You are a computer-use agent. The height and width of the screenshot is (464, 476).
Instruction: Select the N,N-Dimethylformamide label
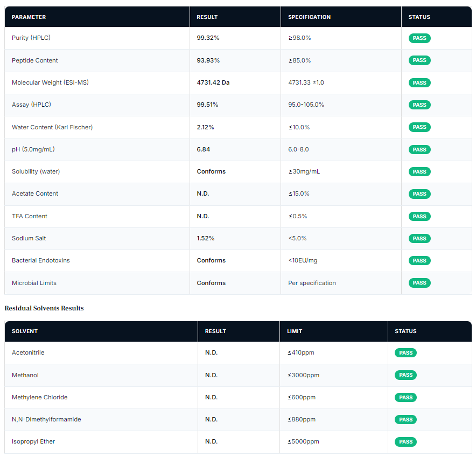pos(46,419)
